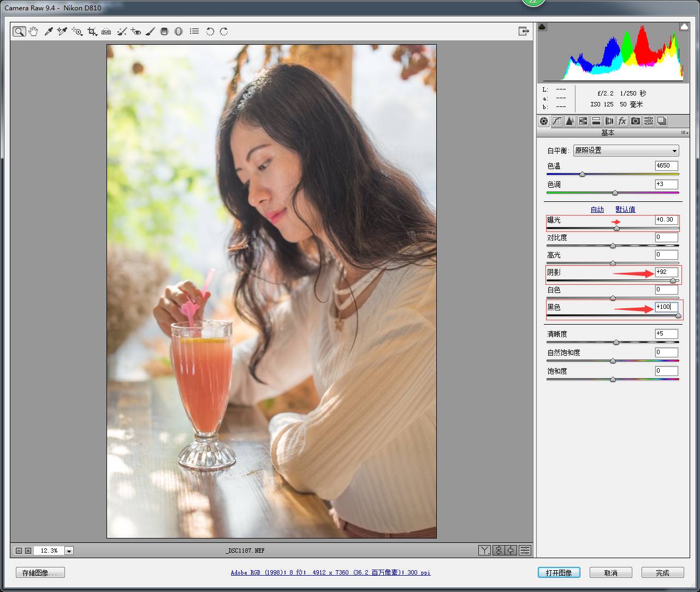Open the Camera Calibration panel tab
700x592 pixels.
[x=635, y=121]
